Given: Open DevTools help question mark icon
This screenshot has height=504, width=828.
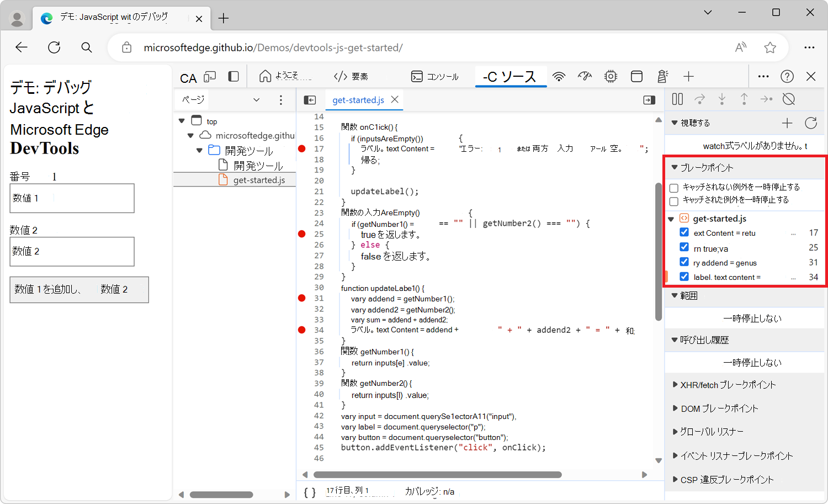Looking at the screenshot, I should pos(787,77).
